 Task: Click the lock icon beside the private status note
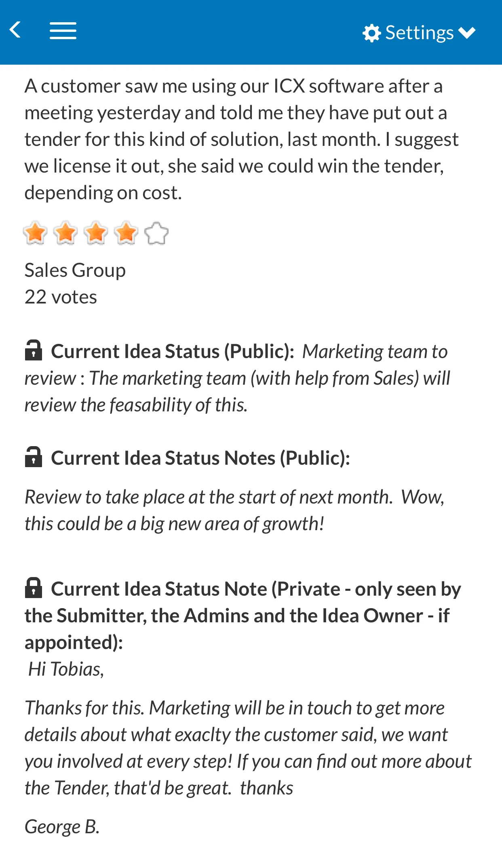(34, 589)
